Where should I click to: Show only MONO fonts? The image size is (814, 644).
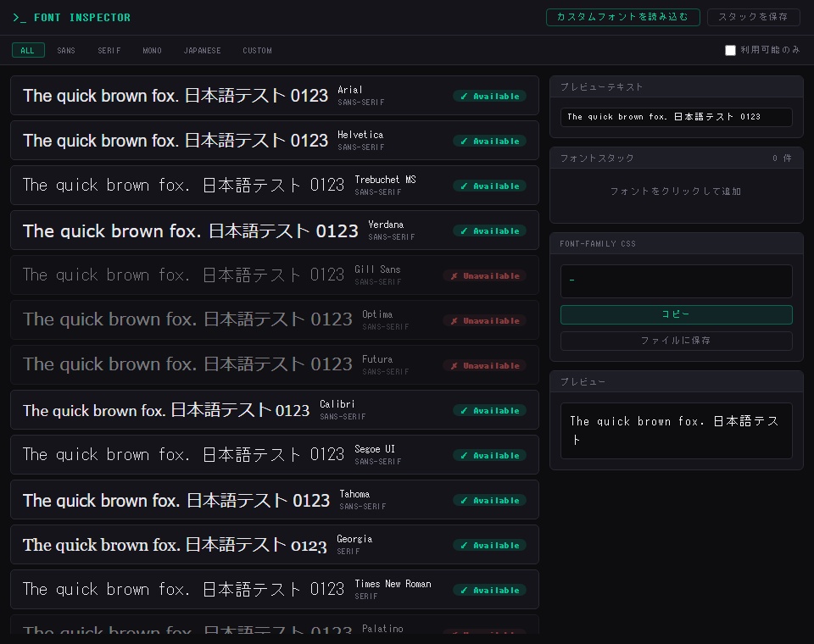(x=152, y=50)
